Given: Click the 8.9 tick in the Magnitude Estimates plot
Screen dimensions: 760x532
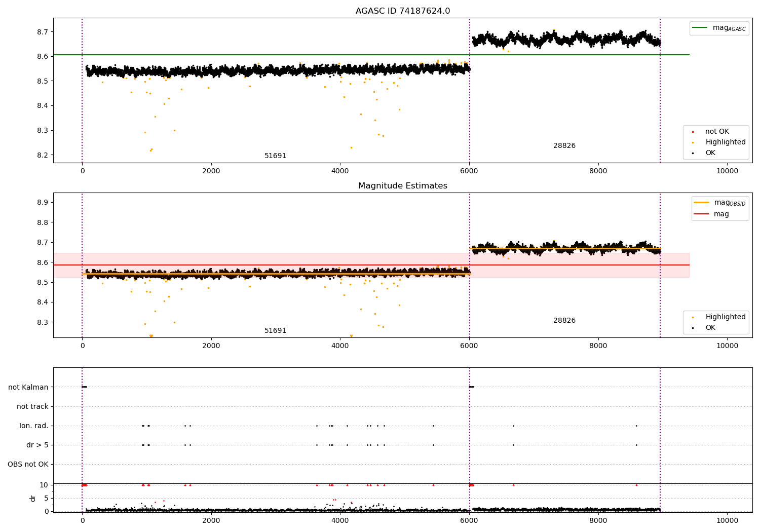Looking at the screenshot, I should [x=43, y=202].
